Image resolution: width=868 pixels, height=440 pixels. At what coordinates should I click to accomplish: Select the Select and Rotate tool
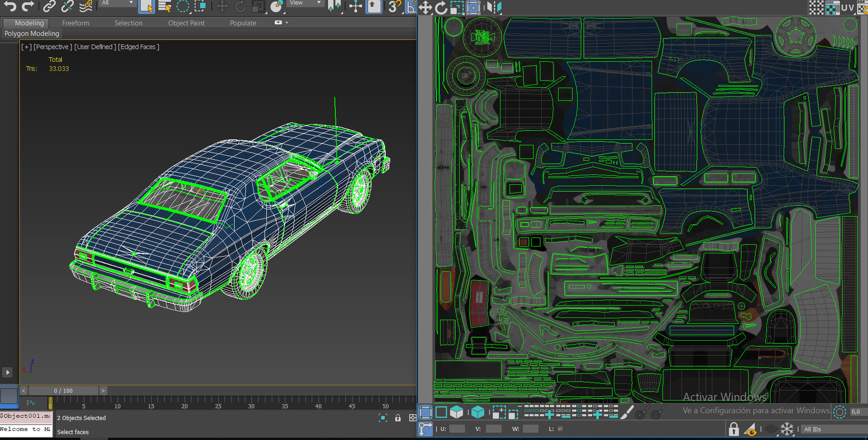coord(240,7)
